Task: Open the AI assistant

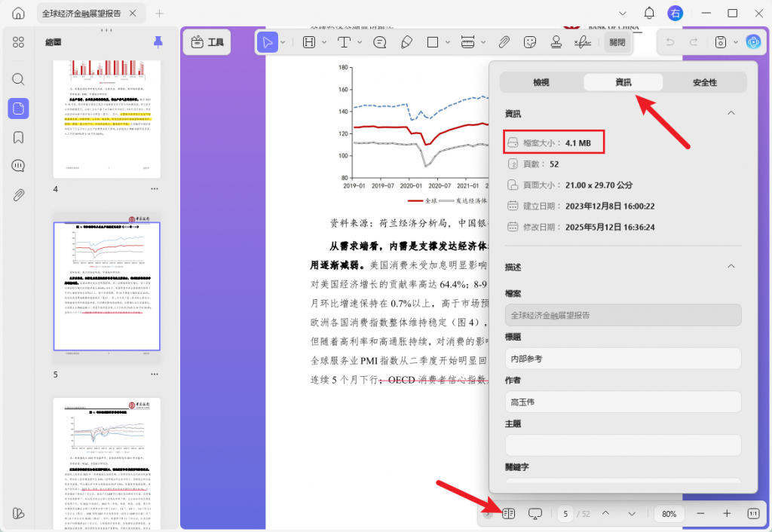Action: point(753,41)
